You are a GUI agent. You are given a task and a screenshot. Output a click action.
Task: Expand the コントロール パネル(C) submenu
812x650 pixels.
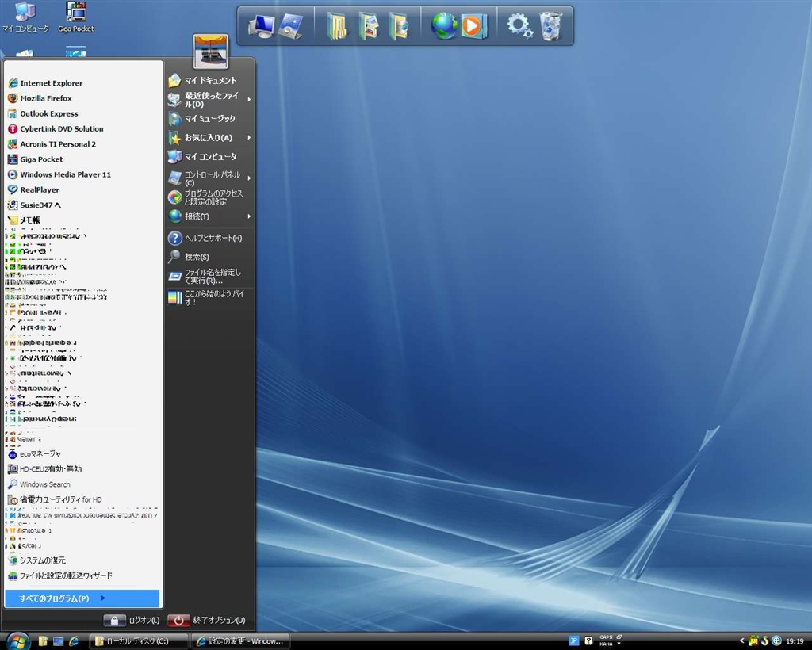pyautogui.click(x=211, y=178)
